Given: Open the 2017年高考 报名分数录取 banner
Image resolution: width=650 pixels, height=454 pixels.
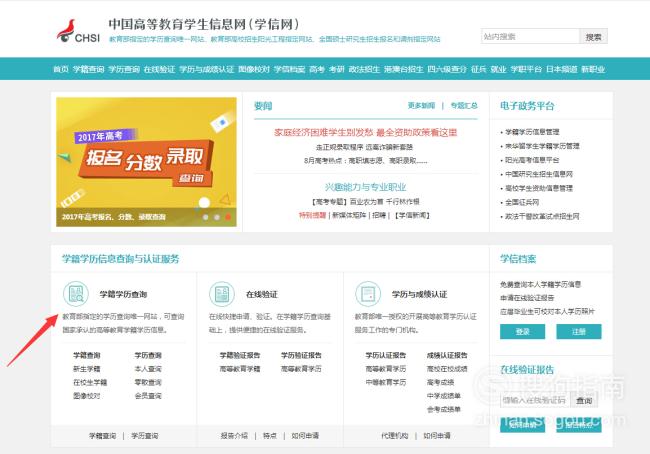Looking at the screenshot, I should coord(146,162).
